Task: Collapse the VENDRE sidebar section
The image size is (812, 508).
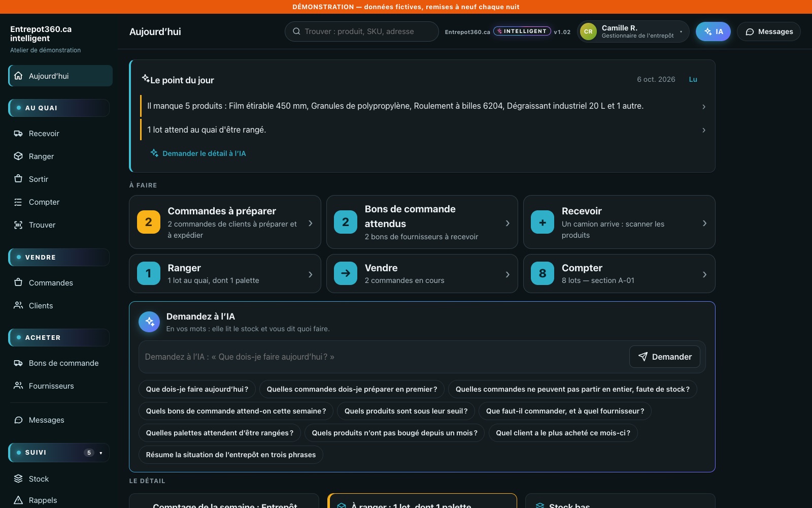Action: pyautogui.click(x=59, y=258)
